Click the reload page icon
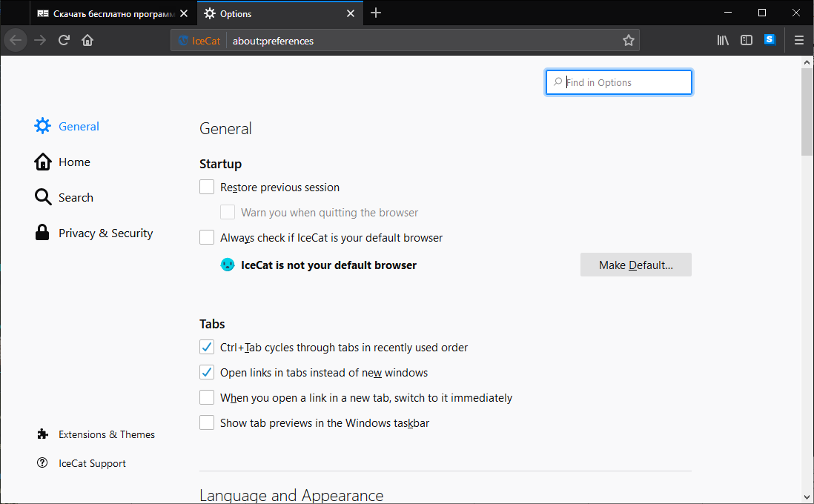Screen dimensions: 814x504 click(x=64, y=41)
